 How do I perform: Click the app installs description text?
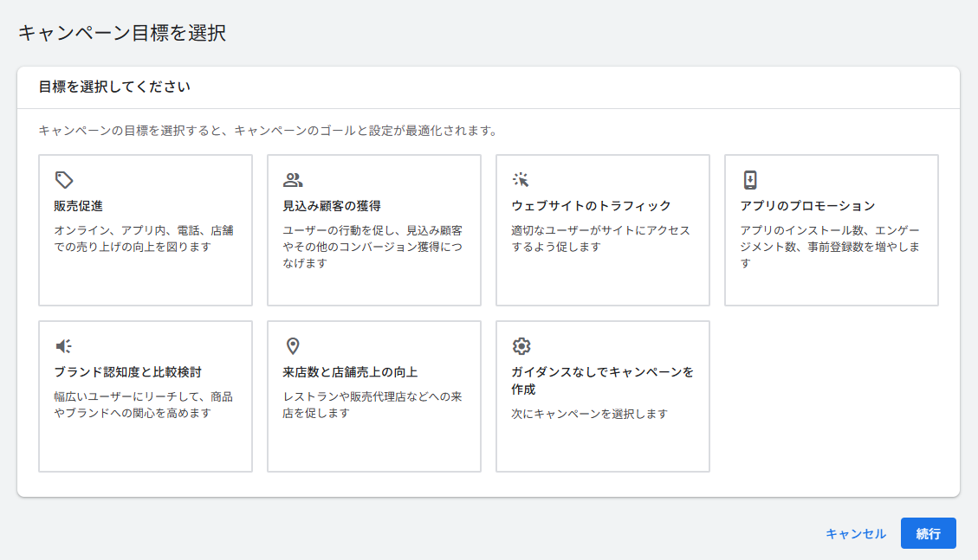(x=830, y=247)
